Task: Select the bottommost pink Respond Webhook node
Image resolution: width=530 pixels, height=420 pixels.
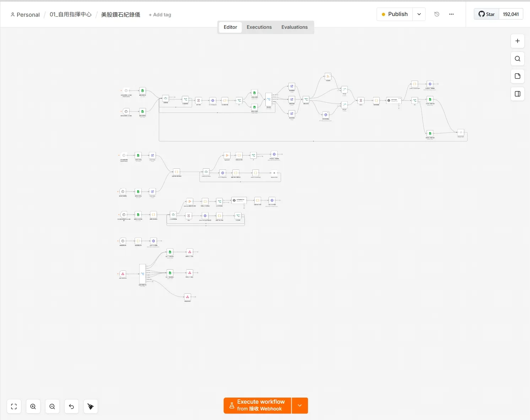Action: click(x=188, y=297)
